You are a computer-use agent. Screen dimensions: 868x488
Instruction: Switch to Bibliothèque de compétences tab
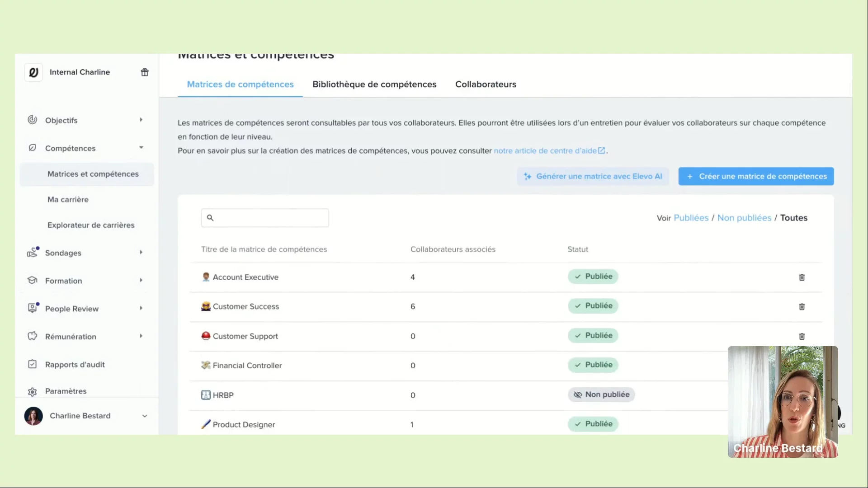(x=374, y=84)
